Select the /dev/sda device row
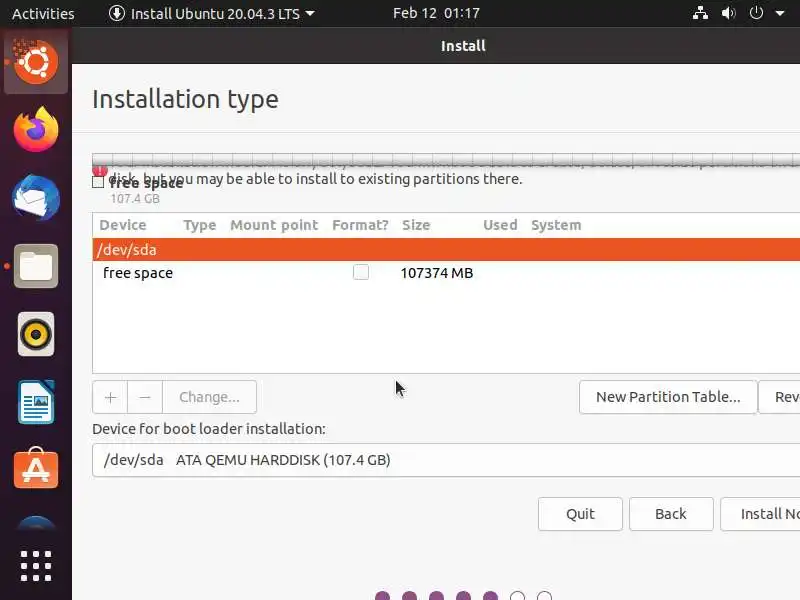 click(446, 249)
